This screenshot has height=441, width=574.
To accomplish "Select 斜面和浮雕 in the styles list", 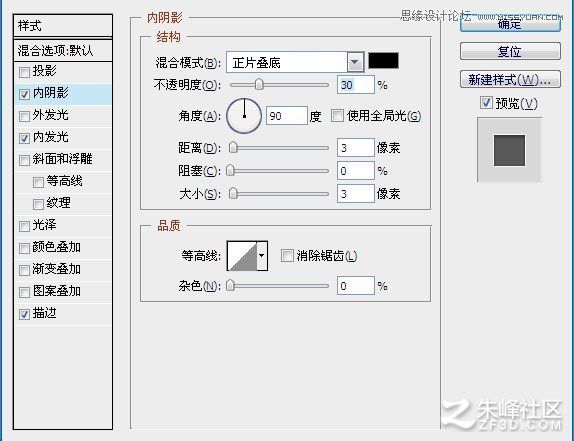I will 63,160.
